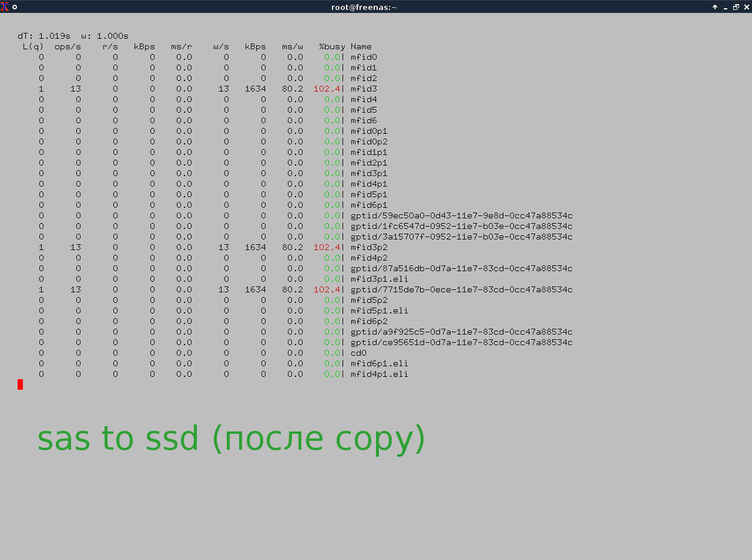Viewport: 752px width, 560px height.
Task: Select the mfid6p2 partition name
Action: tap(369, 321)
